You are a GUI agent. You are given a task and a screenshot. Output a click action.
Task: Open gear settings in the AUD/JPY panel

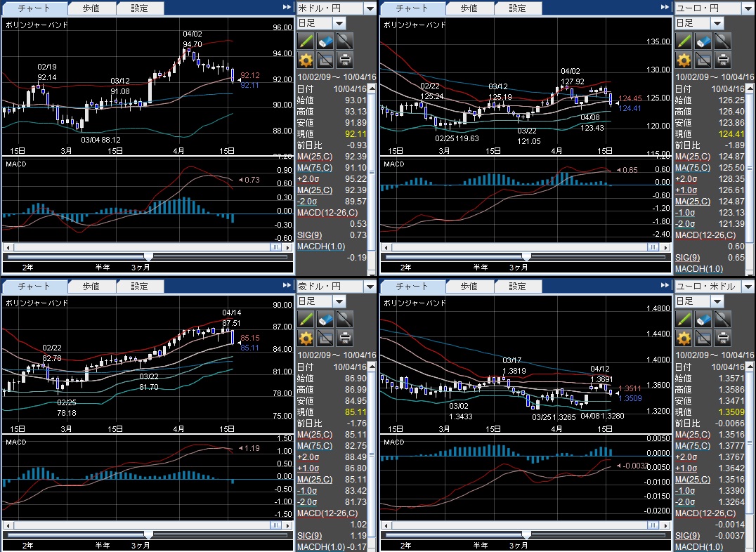pyautogui.click(x=306, y=338)
